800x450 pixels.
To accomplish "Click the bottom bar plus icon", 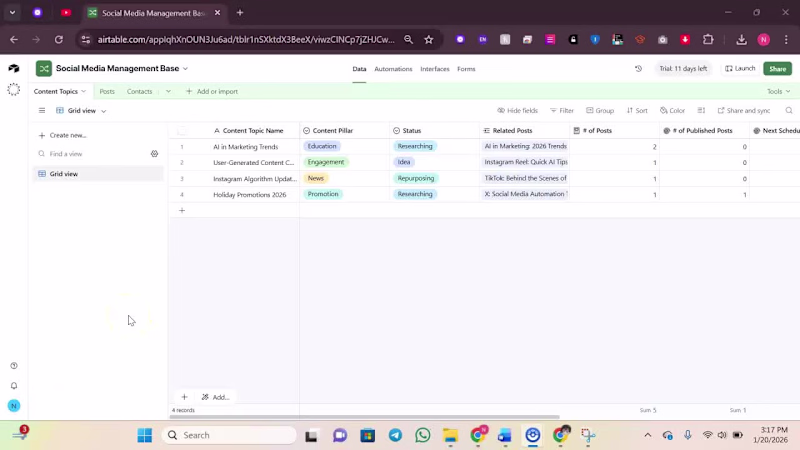I will coord(185,397).
